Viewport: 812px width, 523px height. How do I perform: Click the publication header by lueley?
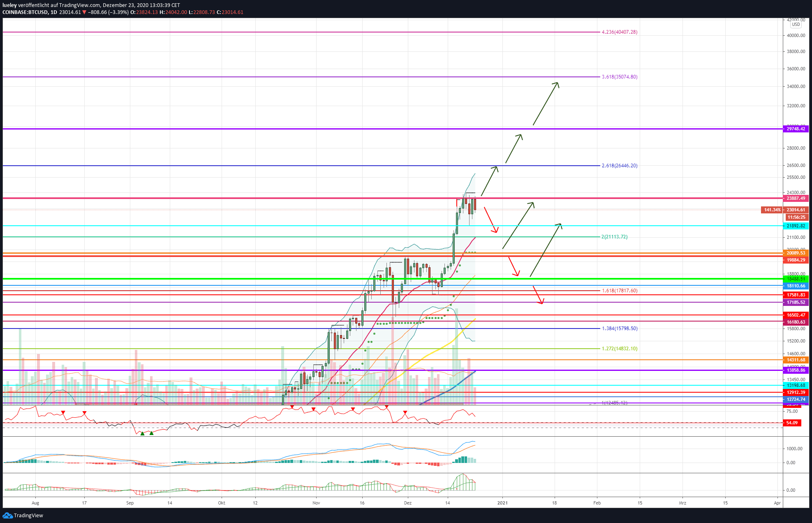[x=91, y=5]
